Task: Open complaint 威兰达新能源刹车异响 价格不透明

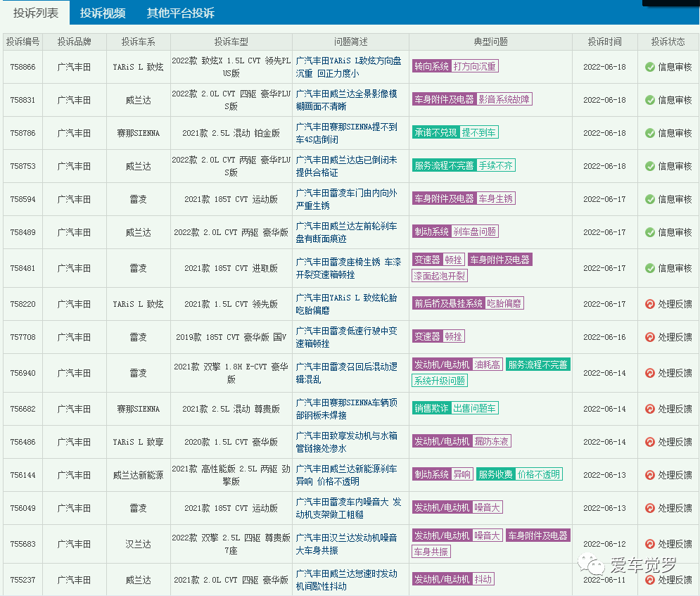Action: click(x=346, y=475)
